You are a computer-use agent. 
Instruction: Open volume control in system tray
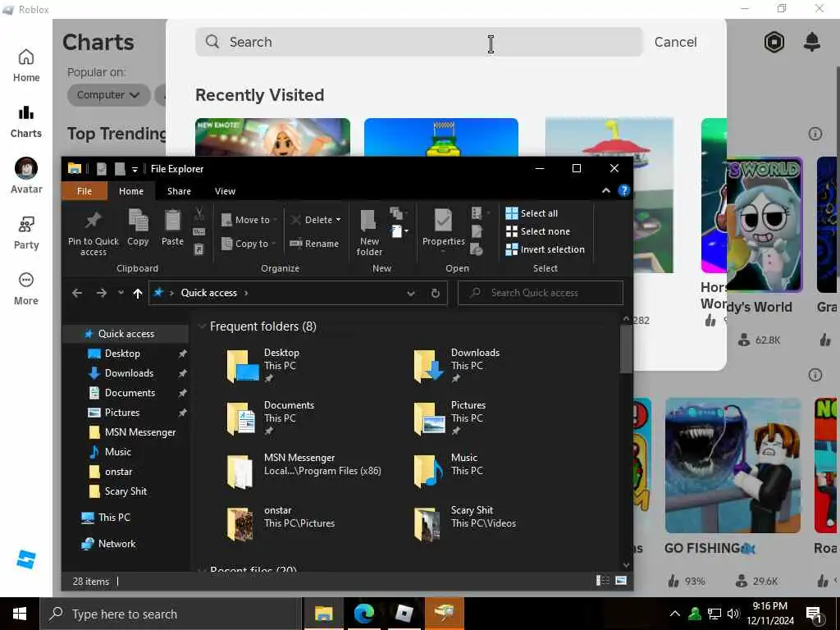pyautogui.click(x=733, y=614)
